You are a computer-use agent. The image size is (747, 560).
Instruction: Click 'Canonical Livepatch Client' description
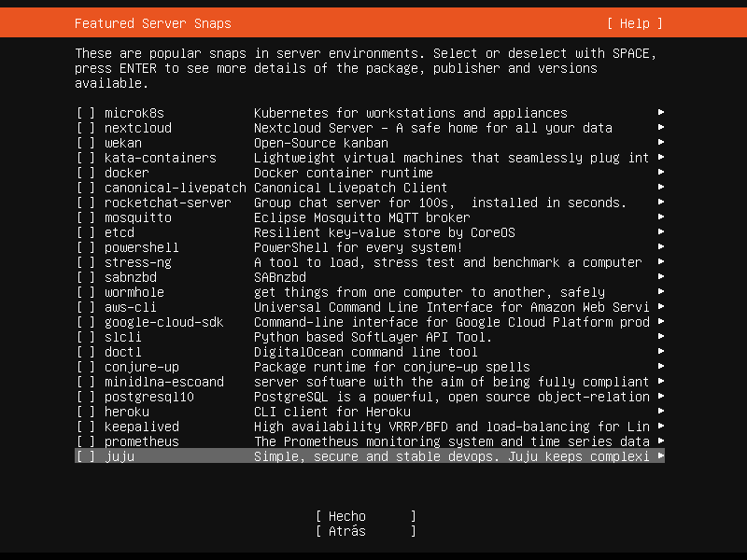click(351, 188)
